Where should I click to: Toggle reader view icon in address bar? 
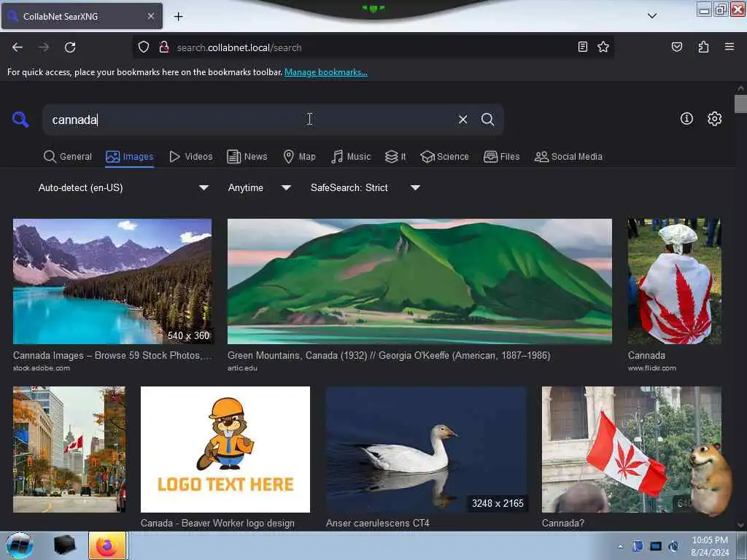pos(582,47)
